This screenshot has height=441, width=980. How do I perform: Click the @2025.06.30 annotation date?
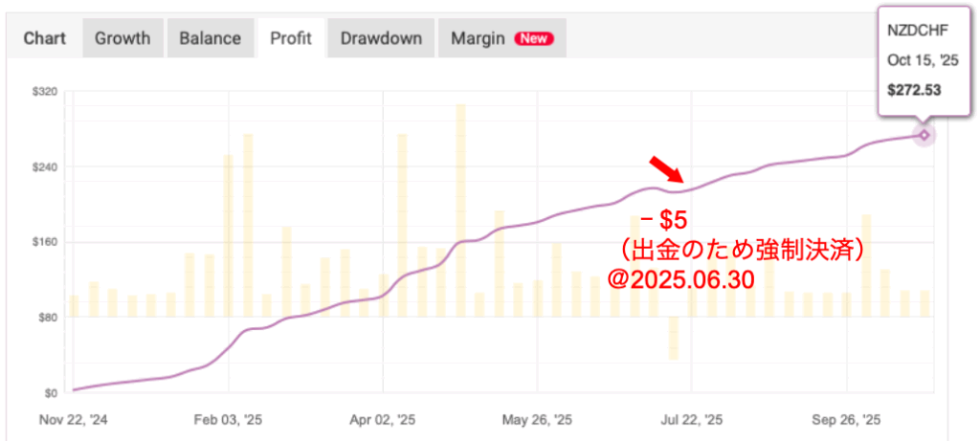click(682, 280)
